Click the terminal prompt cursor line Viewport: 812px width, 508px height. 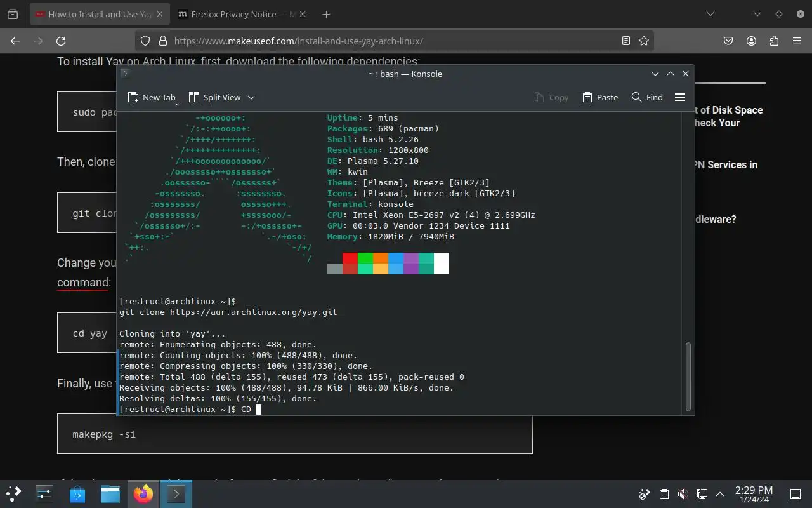(190, 410)
